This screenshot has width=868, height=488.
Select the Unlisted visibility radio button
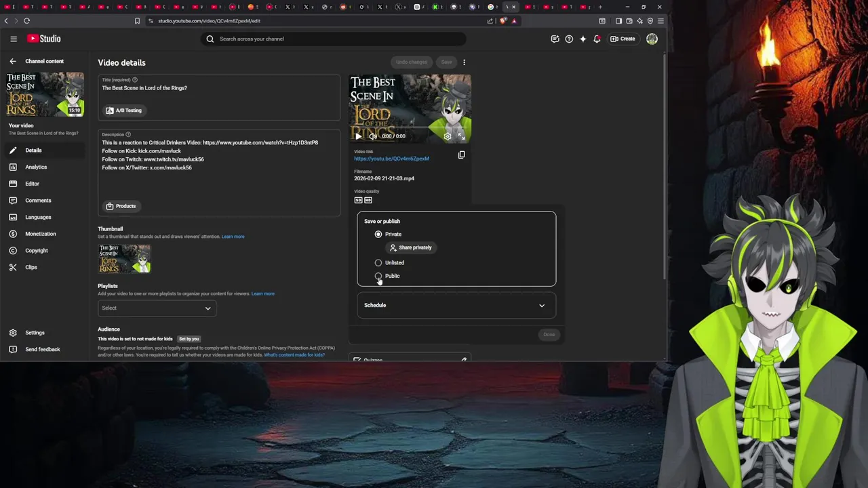[378, 263]
